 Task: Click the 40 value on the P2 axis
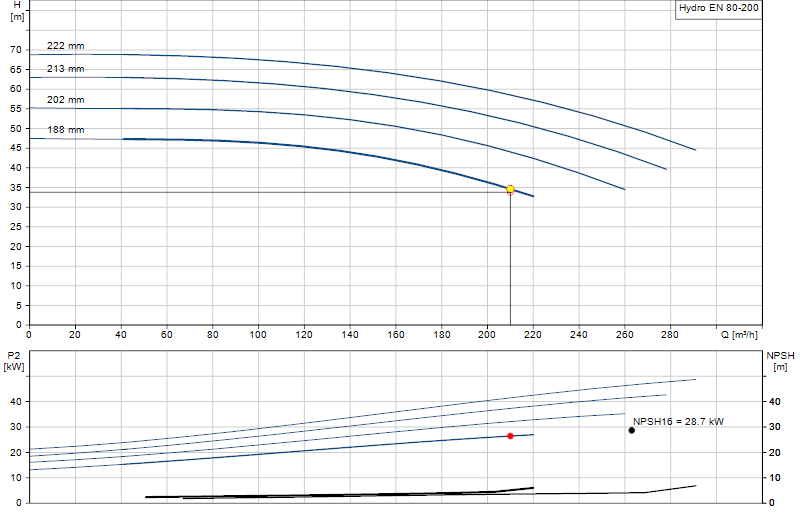[x=16, y=402]
